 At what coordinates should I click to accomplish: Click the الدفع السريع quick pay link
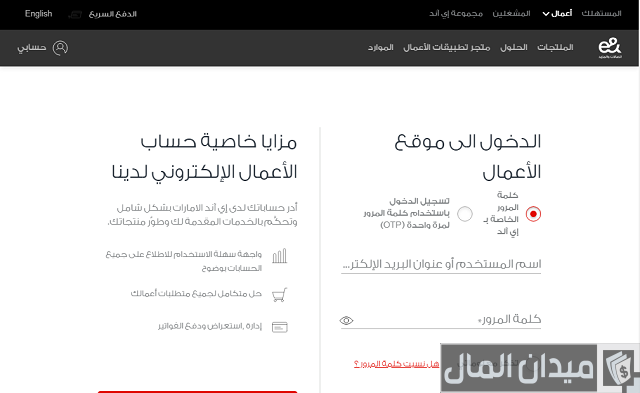[113, 14]
